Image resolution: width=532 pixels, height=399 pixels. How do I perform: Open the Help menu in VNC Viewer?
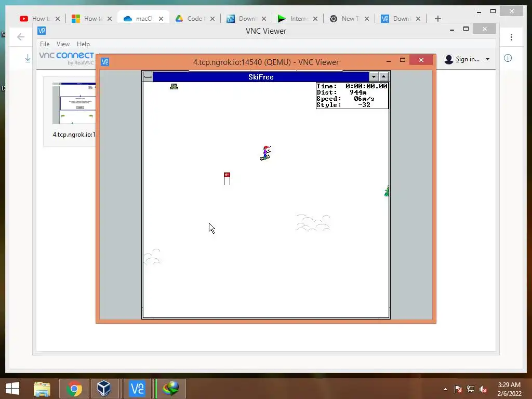[83, 44]
